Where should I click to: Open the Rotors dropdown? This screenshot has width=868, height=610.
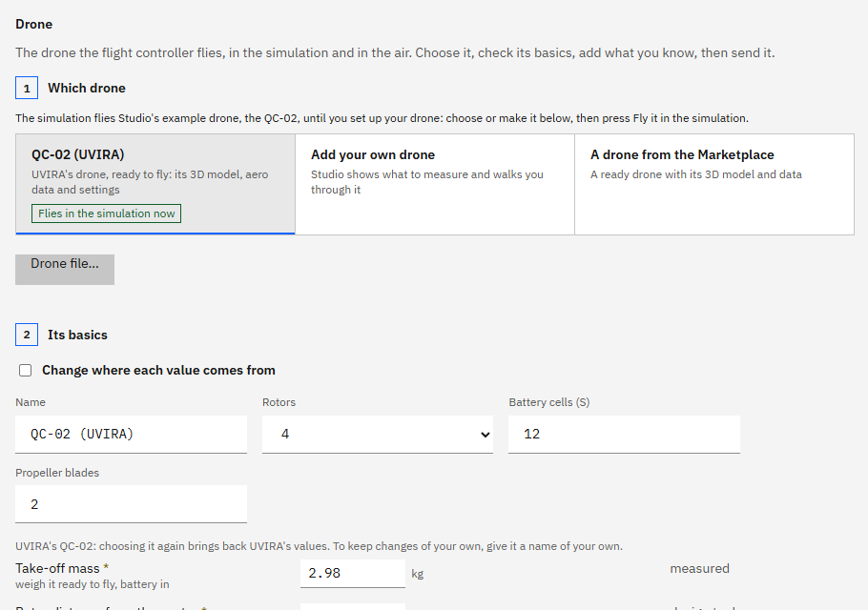[378, 434]
